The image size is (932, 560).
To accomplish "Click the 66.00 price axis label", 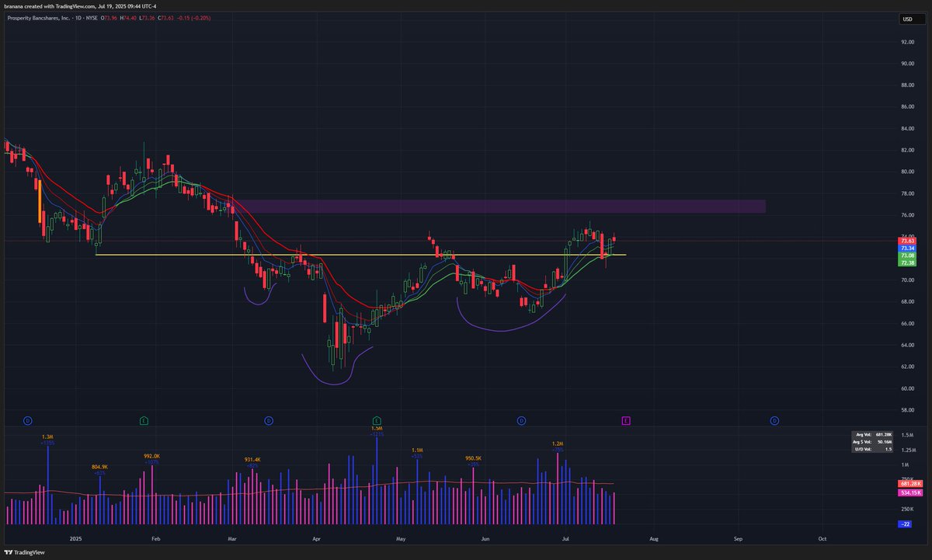I will [907, 323].
